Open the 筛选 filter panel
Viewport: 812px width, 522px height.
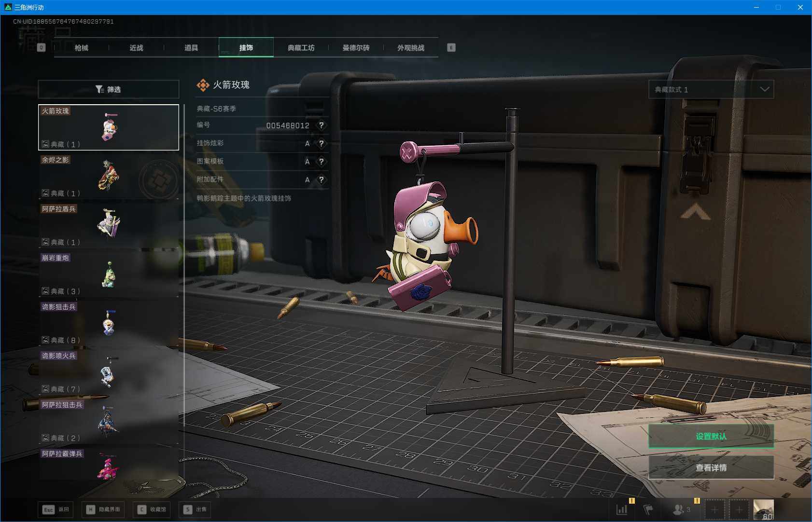pyautogui.click(x=108, y=89)
